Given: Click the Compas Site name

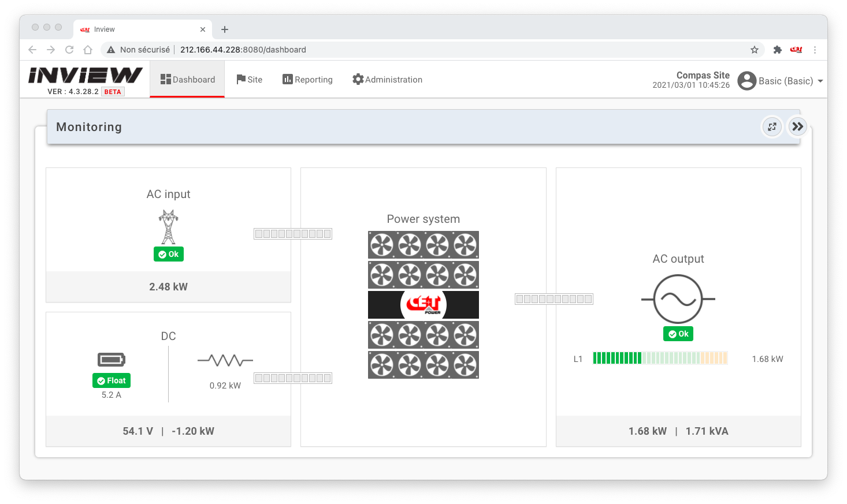Looking at the screenshot, I should click(x=703, y=75).
